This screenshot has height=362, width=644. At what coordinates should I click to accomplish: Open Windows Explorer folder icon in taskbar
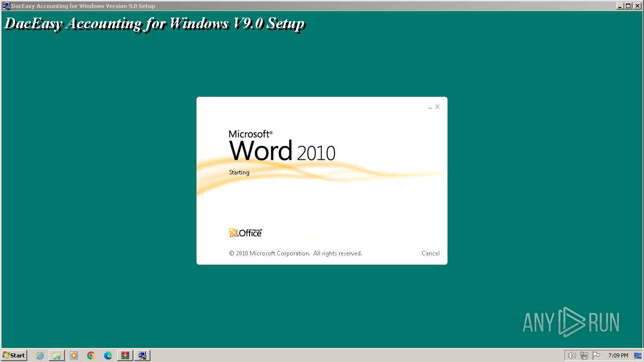(x=57, y=355)
